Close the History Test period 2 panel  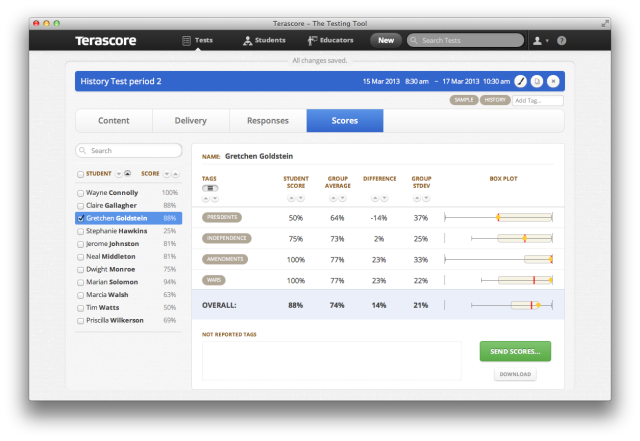click(x=553, y=81)
